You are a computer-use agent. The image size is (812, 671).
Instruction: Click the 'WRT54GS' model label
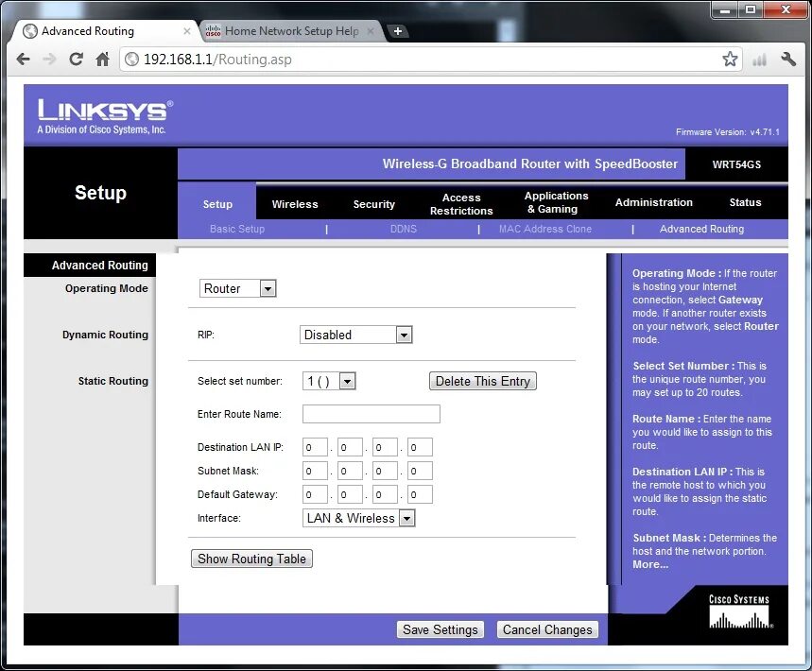736,164
